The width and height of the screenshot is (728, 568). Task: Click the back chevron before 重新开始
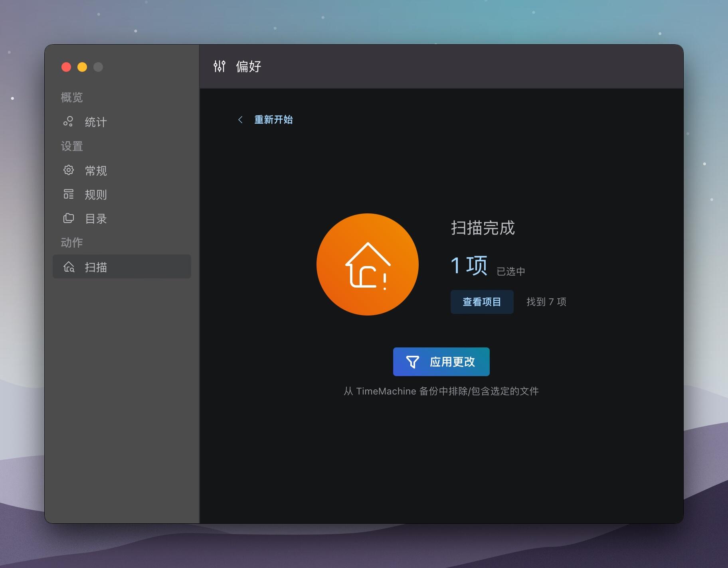click(x=240, y=120)
